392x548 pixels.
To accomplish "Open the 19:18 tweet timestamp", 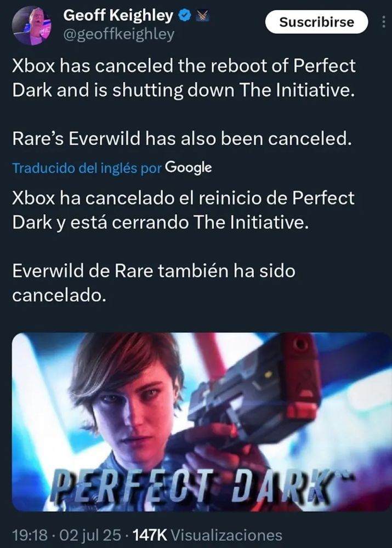I will [x=30, y=535].
